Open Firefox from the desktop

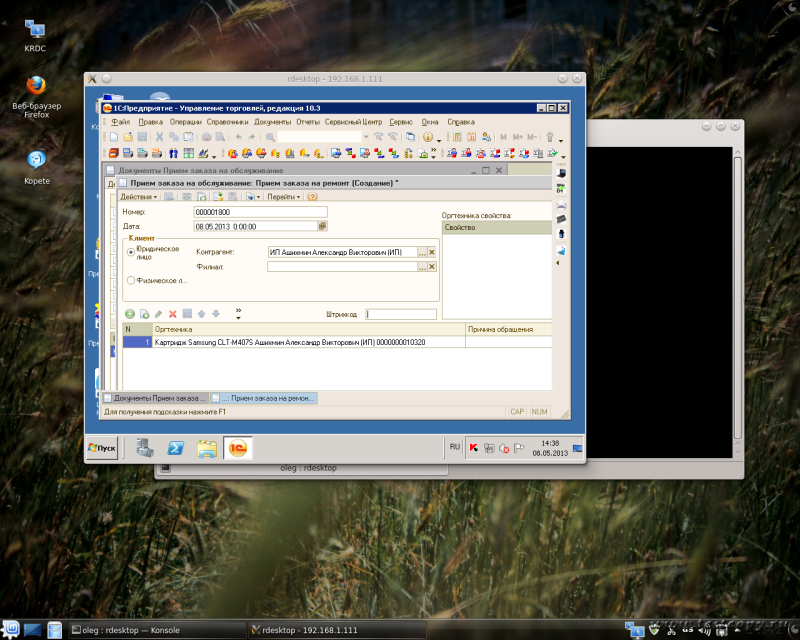pos(36,88)
